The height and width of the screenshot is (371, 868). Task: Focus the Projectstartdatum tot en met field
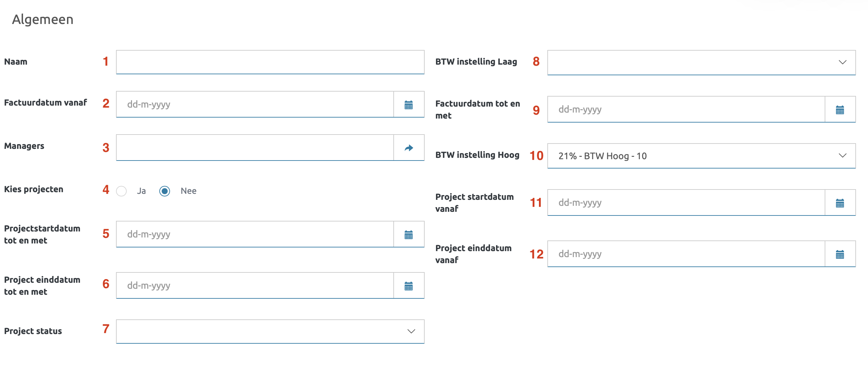[x=255, y=234]
